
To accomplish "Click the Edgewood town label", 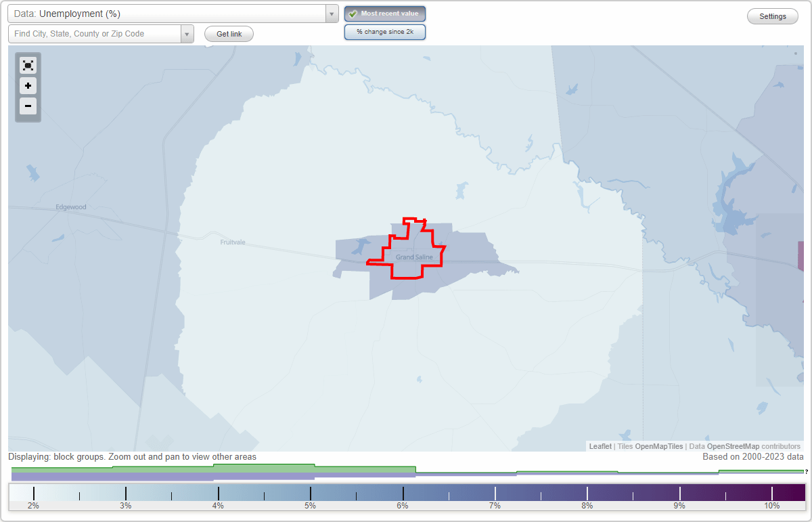I will [x=71, y=207].
